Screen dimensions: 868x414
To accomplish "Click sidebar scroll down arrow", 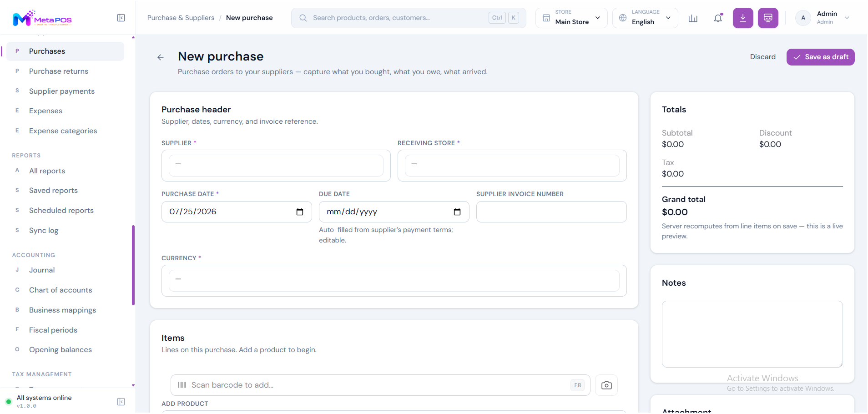I will click(133, 385).
